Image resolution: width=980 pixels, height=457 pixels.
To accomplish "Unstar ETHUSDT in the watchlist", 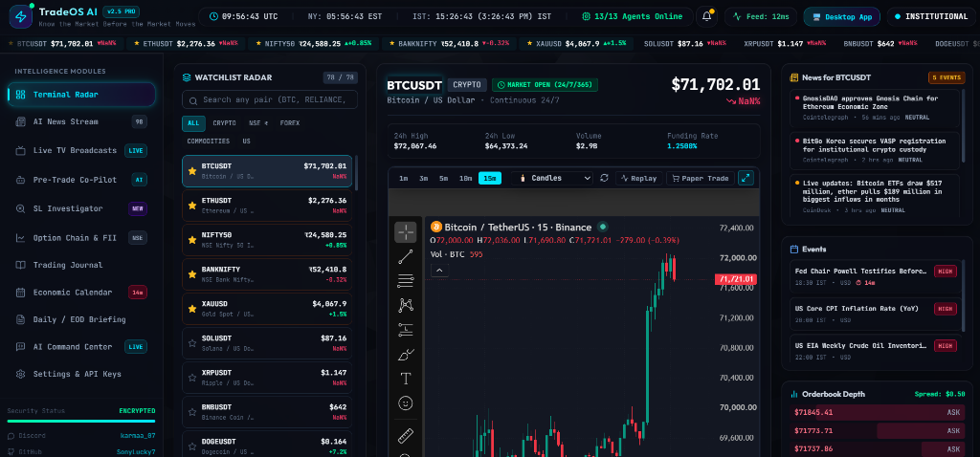I will pos(192,206).
